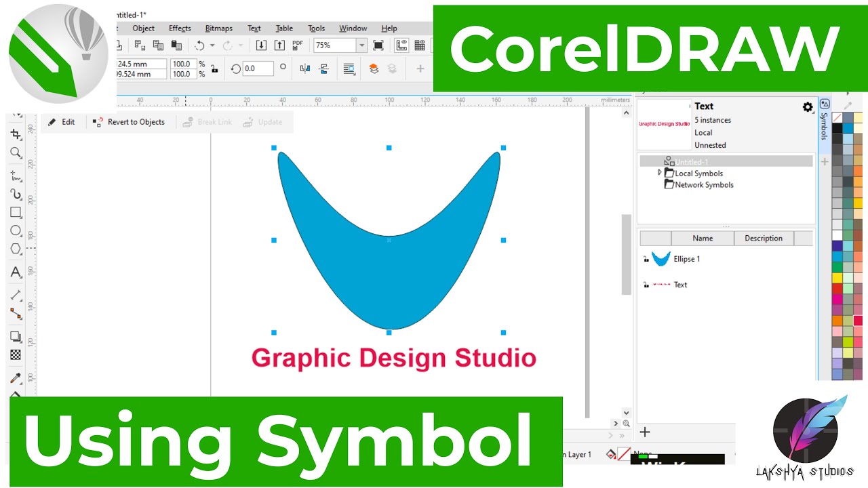Screen dimensions: 868x488
Task: Pick the no-color swatch in palette
Action: 837,117
